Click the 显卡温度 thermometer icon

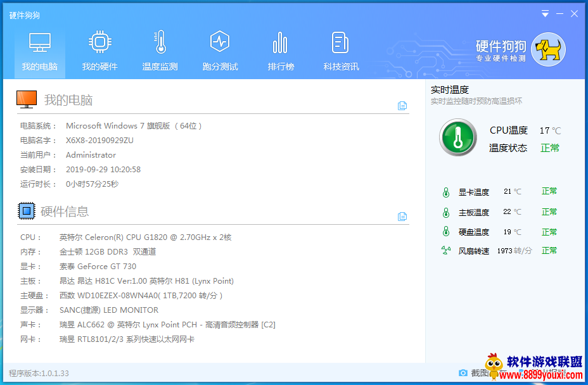(446, 192)
